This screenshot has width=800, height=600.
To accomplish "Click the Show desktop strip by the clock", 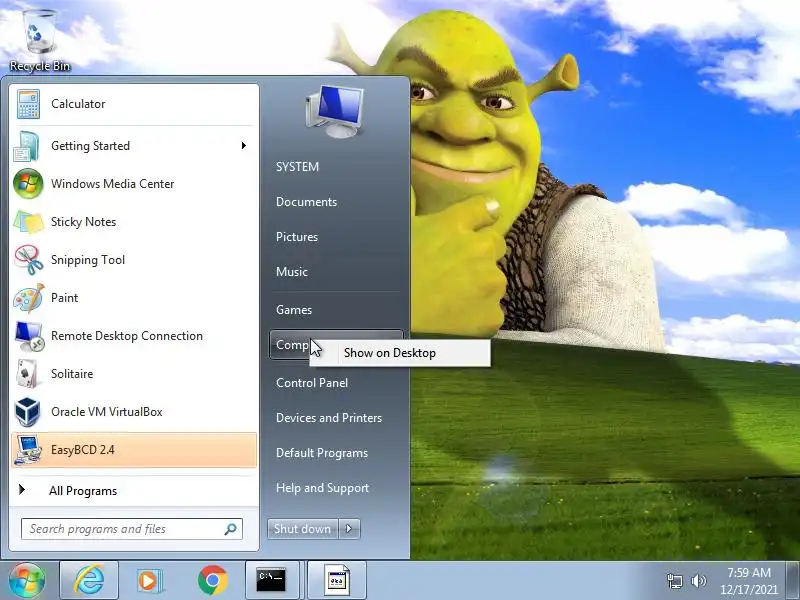I will click(x=793, y=580).
